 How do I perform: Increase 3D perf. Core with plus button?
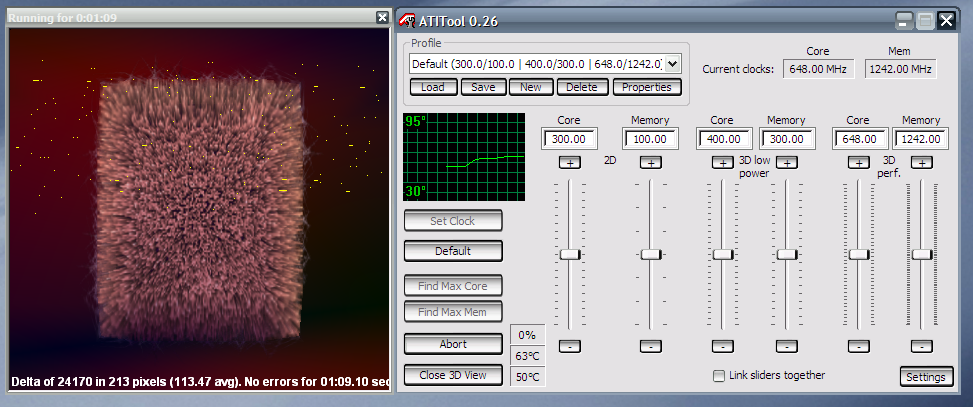858,163
